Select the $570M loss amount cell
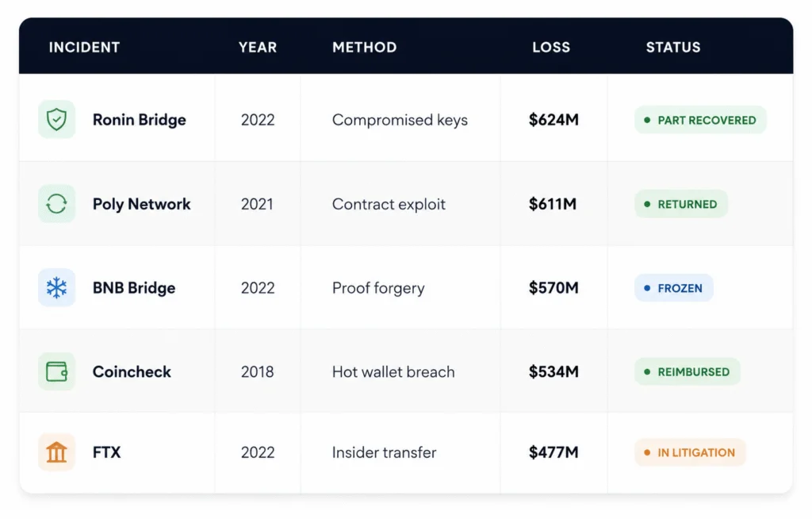Screen dimensions: 812x519 (553, 288)
